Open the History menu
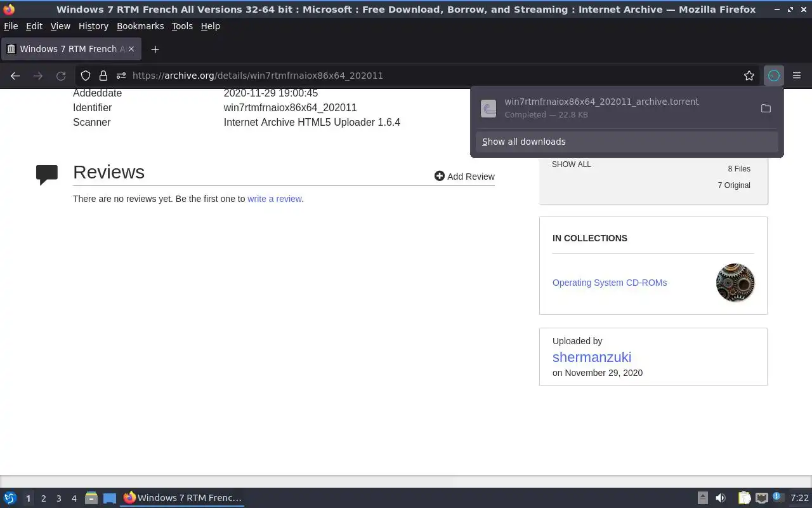Image resolution: width=812 pixels, height=508 pixels. [x=93, y=26]
